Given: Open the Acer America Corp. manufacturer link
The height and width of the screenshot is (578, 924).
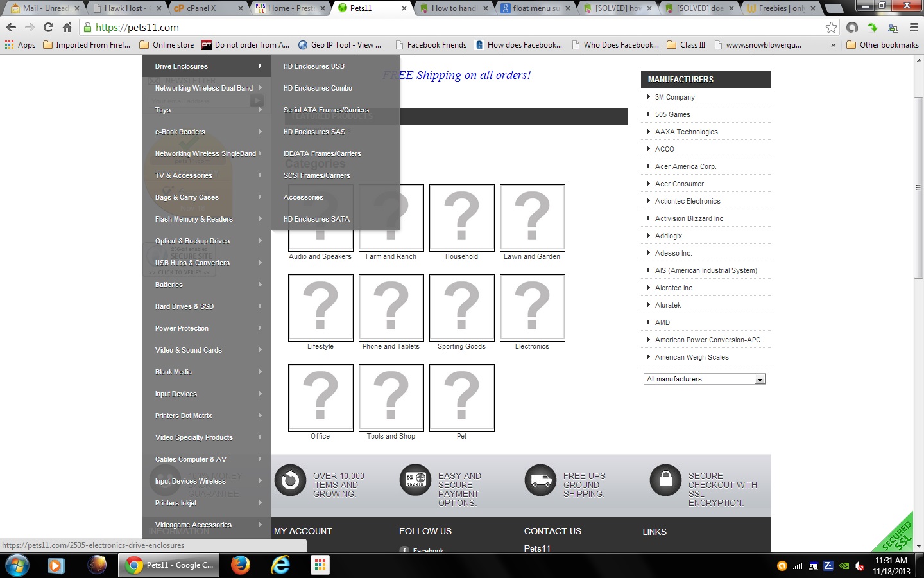Looking at the screenshot, I should click(x=685, y=166).
